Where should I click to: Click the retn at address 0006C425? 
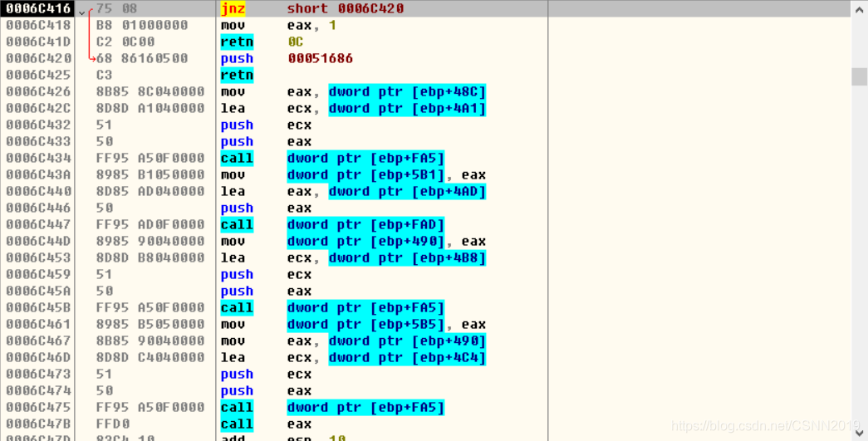pos(237,76)
